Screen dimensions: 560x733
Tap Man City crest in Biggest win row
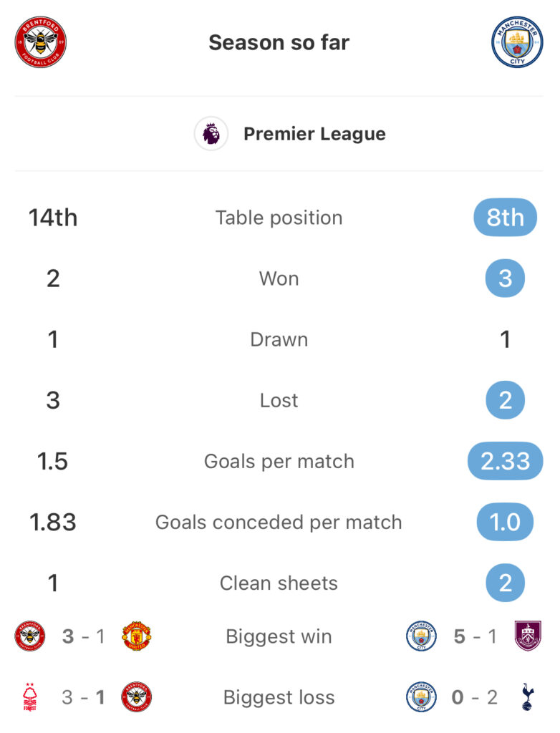421,636
